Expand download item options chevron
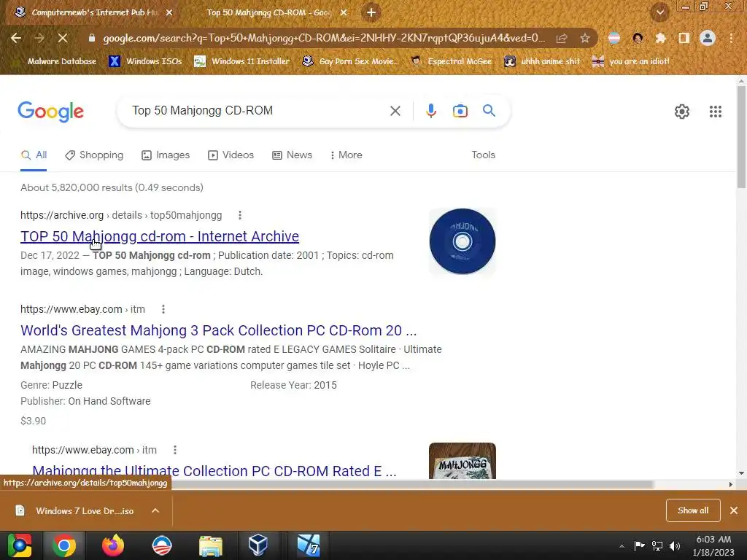 point(155,510)
